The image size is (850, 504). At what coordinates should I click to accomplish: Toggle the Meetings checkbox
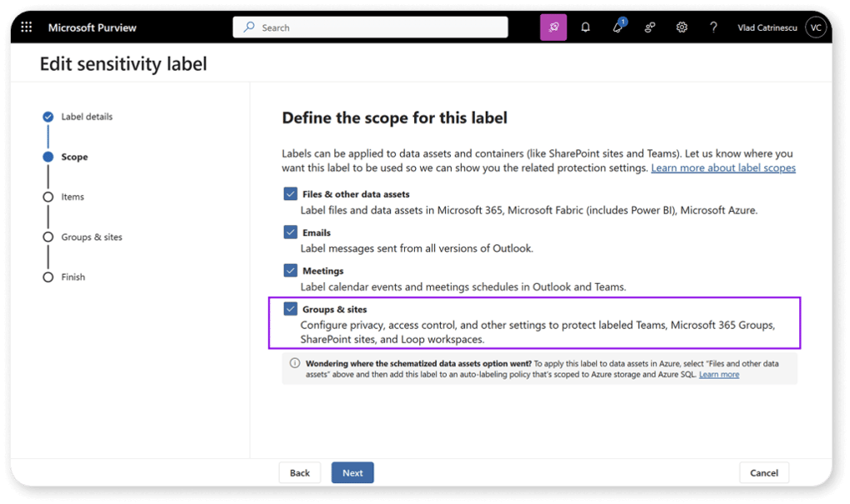pos(291,271)
